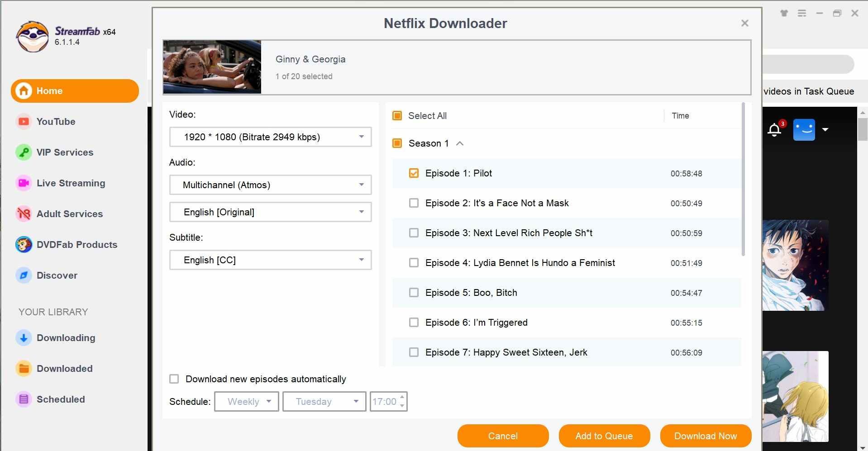868x451 pixels.
Task: Open the Discover compass icon
Action: 24,275
